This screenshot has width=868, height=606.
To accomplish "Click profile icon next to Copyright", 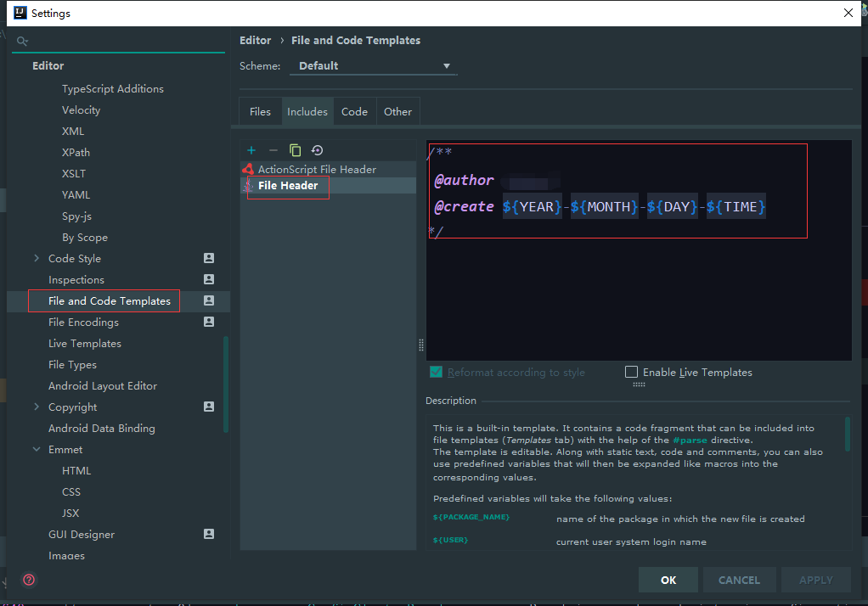I will pos(209,407).
